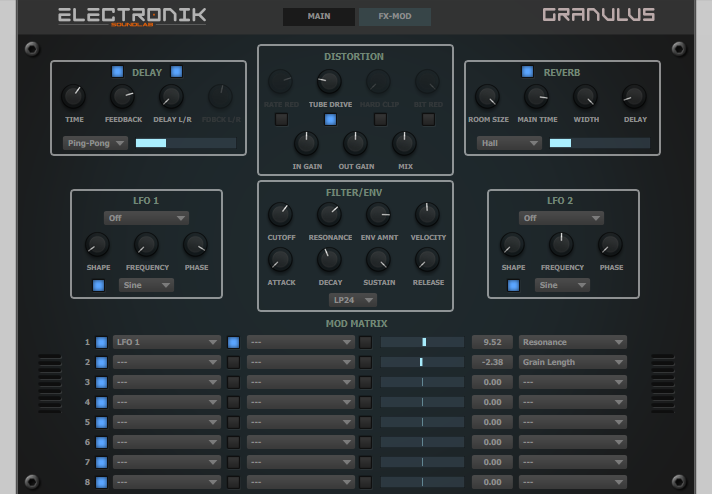Open the Ping-Pong delay mode dropdown
Image resolution: width=712 pixels, height=494 pixels.
point(95,143)
